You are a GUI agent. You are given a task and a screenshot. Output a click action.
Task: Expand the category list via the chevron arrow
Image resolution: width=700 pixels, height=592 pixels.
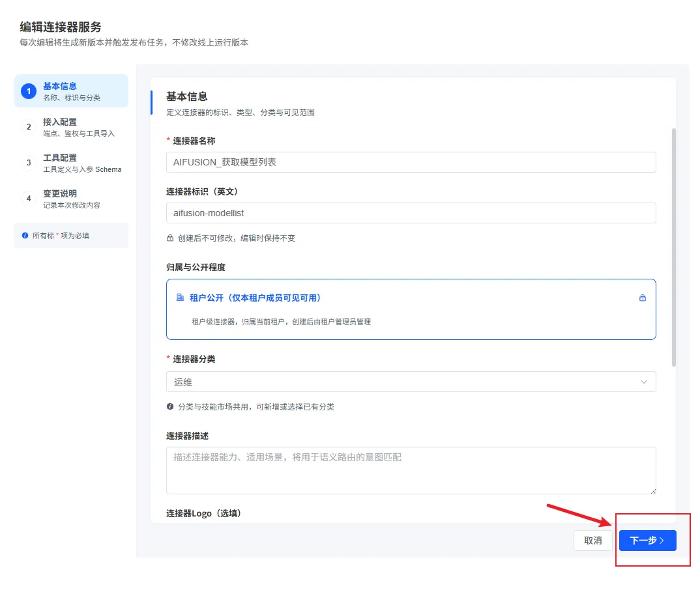[x=644, y=382]
